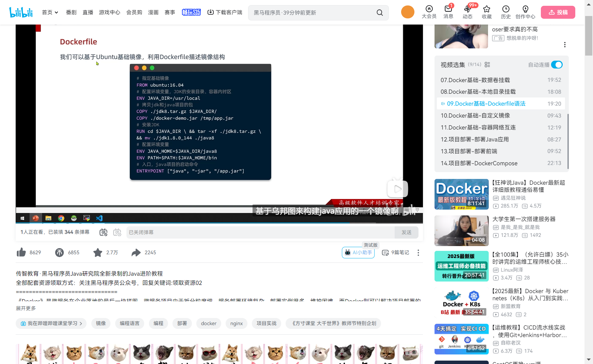Toggle the 自动连播 autoplay switch
Viewport: 593px width, 364px height.
[x=557, y=64]
